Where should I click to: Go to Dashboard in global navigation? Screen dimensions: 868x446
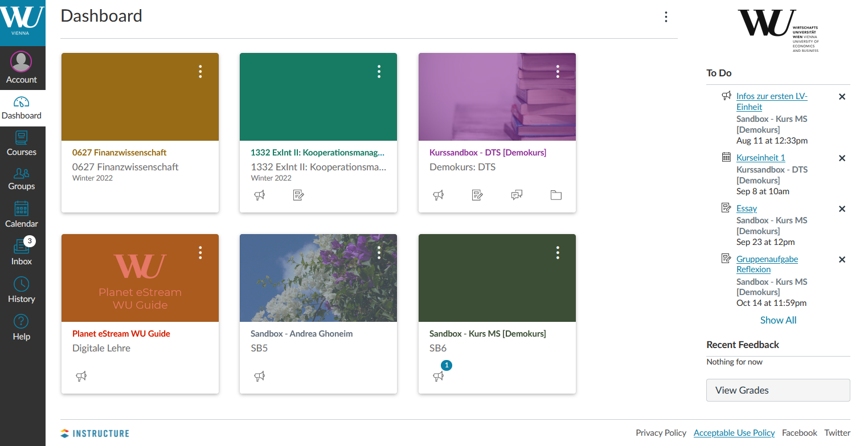tap(22, 108)
